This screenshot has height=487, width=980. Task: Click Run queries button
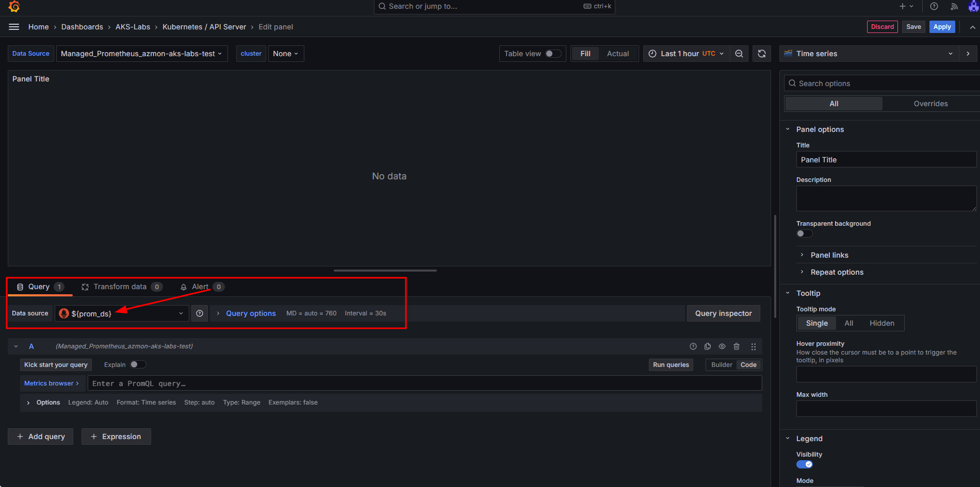click(671, 365)
